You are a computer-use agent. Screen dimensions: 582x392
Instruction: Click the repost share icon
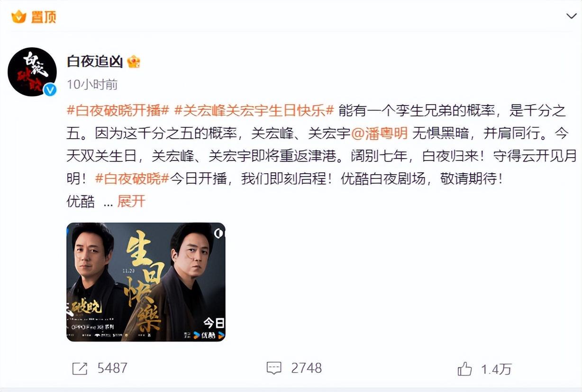[x=80, y=368]
